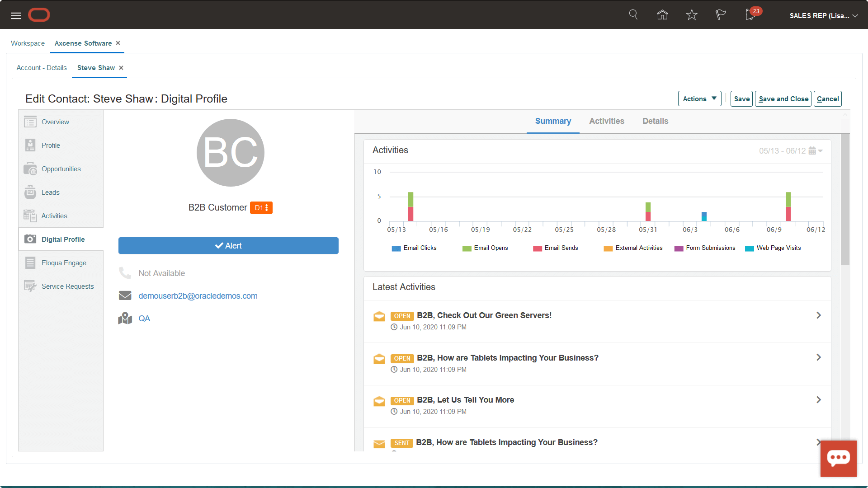Screen dimensions: 868x488
Task: Switch to the Account - Details tab
Action: pos(41,67)
